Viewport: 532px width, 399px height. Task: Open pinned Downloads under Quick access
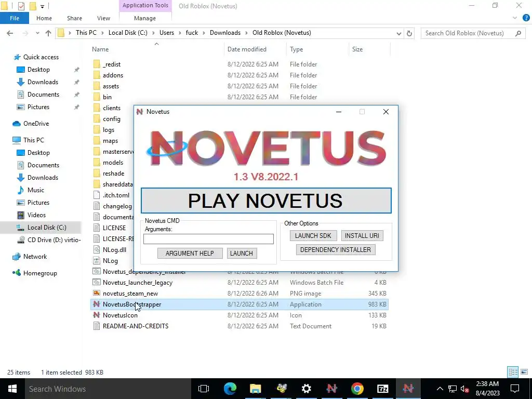point(43,82)
